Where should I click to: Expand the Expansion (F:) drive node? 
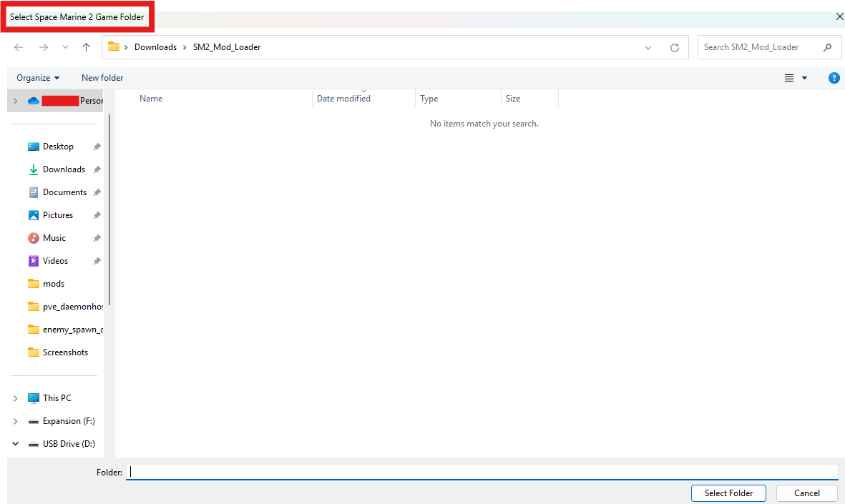[x=16, y=421]
